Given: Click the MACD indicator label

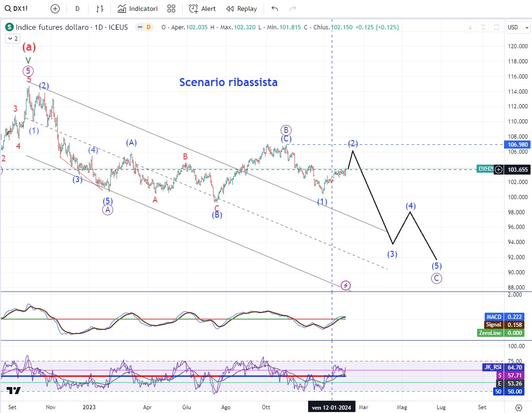Looking at the screenshot, I should tap(494, 316).
